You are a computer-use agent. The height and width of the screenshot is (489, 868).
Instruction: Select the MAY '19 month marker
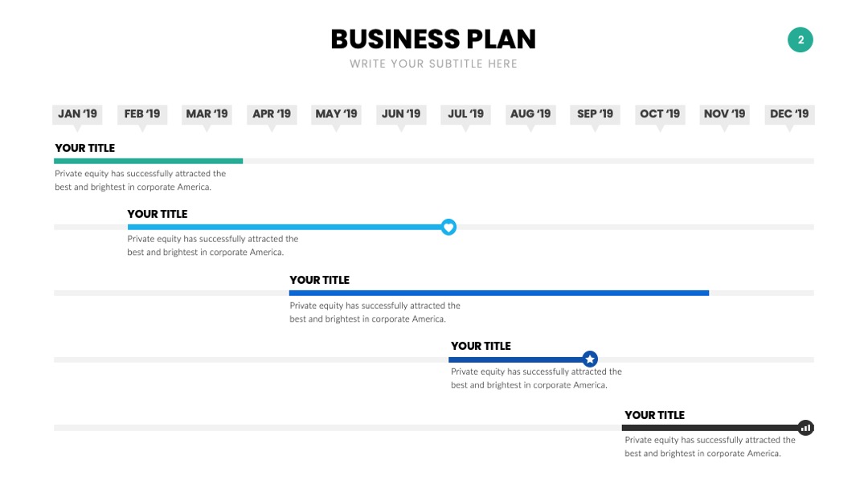(336, 114)
